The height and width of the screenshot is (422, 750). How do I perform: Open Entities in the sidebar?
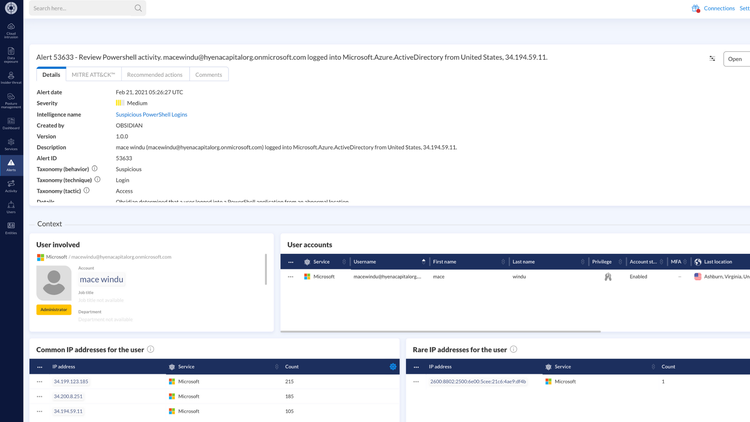(x=11, y=228)
